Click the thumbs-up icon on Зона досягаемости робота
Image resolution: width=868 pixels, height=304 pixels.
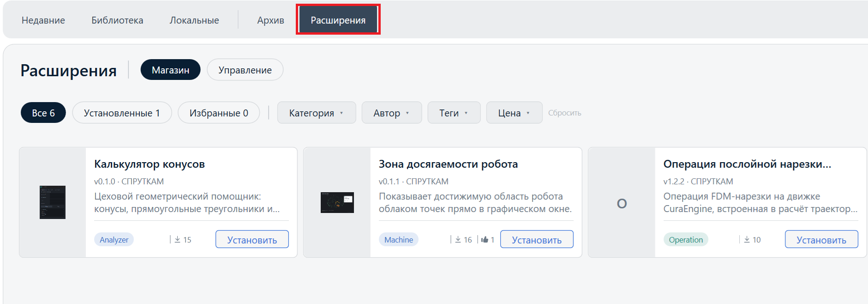click(485, 239)
